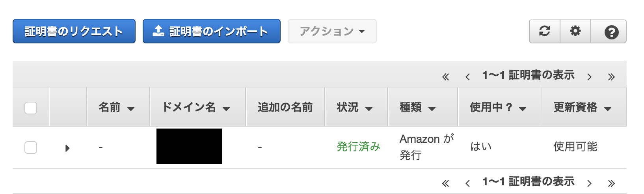Go to next page in top pagination
The width and height of the screenshot is (644, 194).
coord(589,77)
